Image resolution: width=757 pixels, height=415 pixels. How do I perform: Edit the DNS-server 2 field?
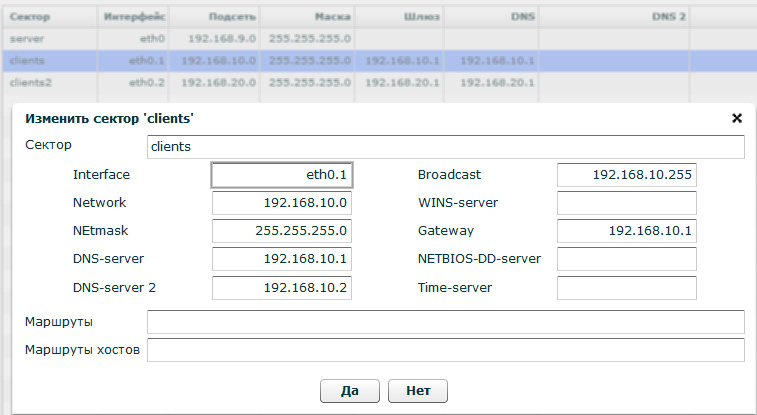tap(283, 288)
